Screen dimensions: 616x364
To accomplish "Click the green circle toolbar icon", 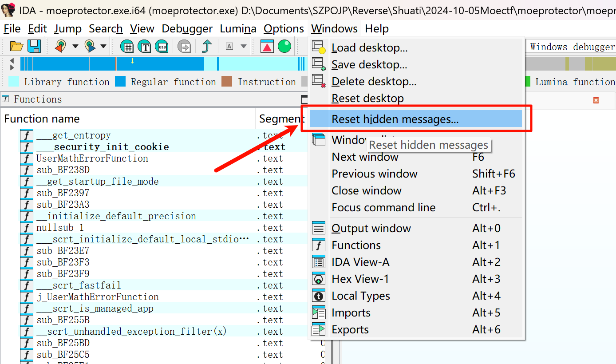I will point(284,46).
